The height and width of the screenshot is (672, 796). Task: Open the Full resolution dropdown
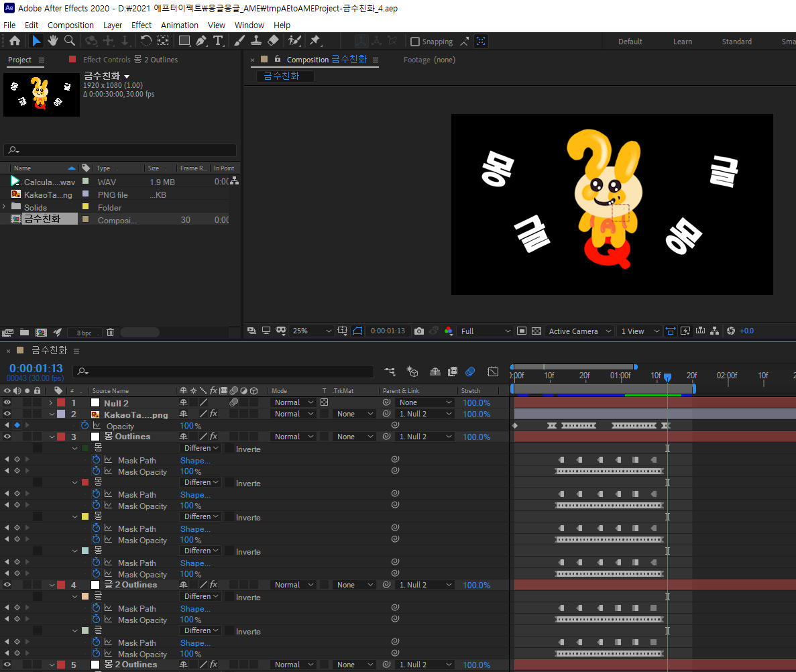tap(485, 331)
